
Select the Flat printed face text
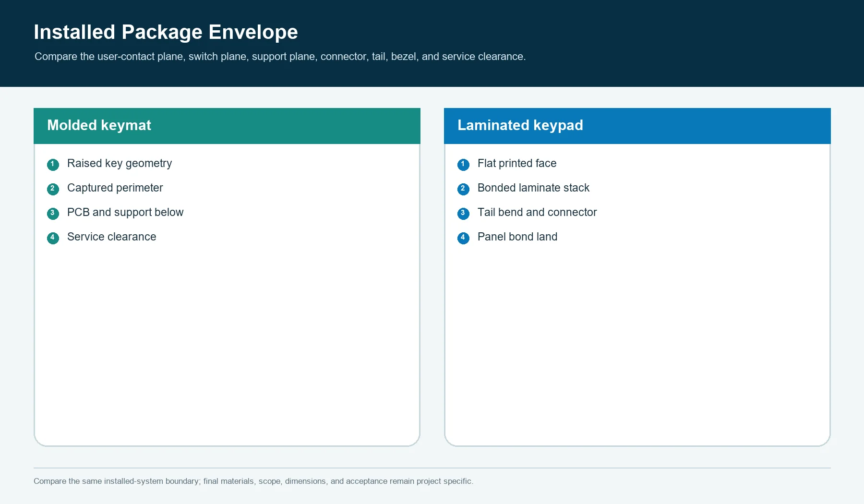(517, 164)
